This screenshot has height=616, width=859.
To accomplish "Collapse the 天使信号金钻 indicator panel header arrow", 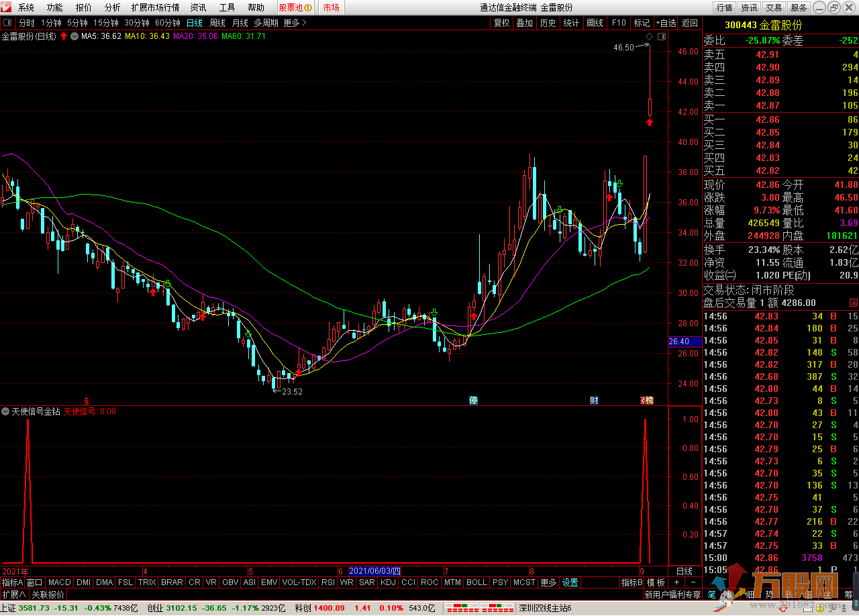I will [5, 411].
